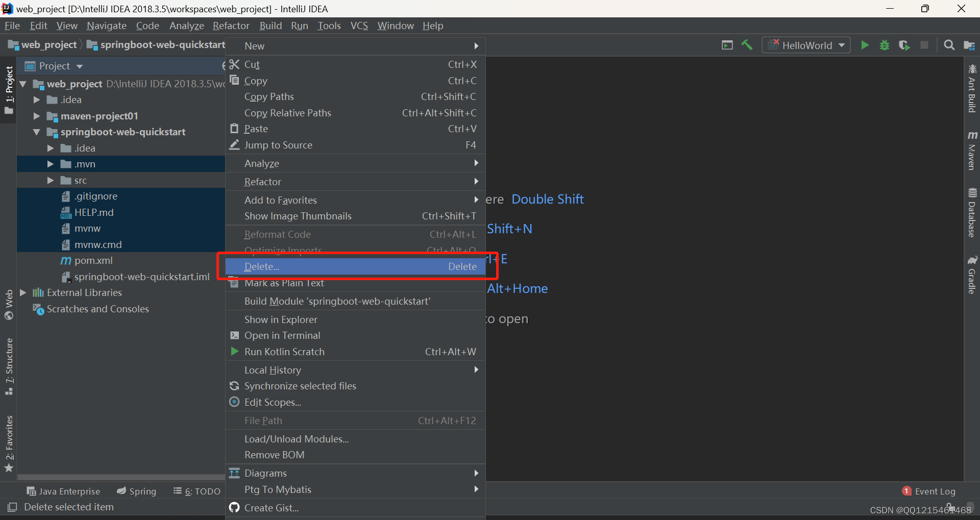Choose Copy Relative Paths menu entry

tap(355, 113)
